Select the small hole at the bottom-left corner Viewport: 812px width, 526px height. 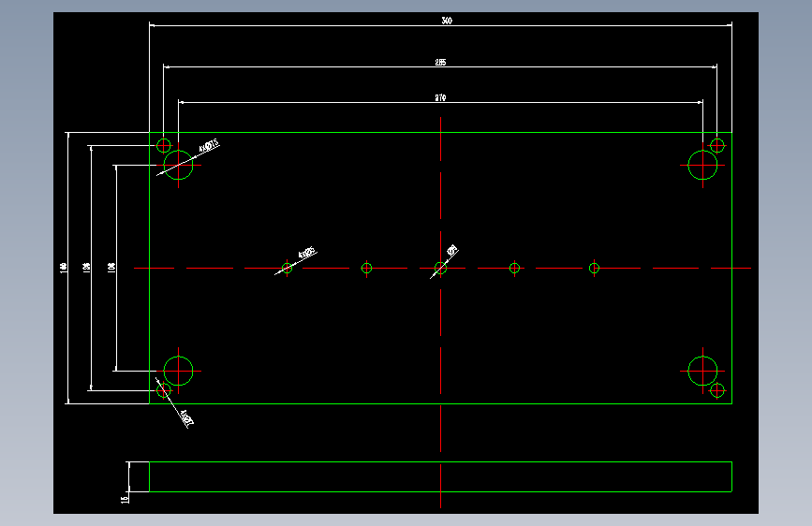164,390
